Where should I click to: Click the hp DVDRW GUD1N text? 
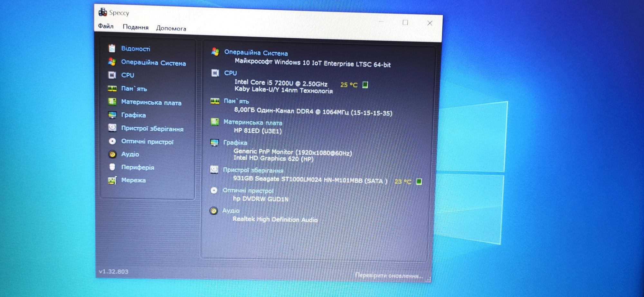(261, 199)
